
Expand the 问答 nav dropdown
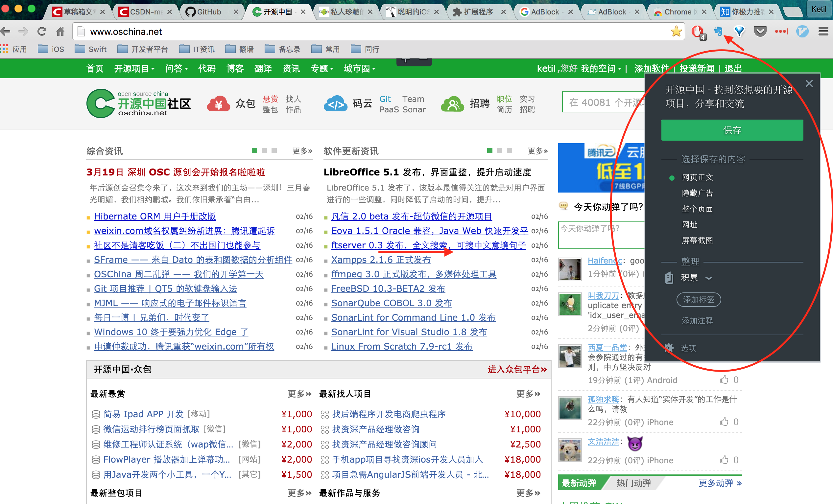pos(177,69)
